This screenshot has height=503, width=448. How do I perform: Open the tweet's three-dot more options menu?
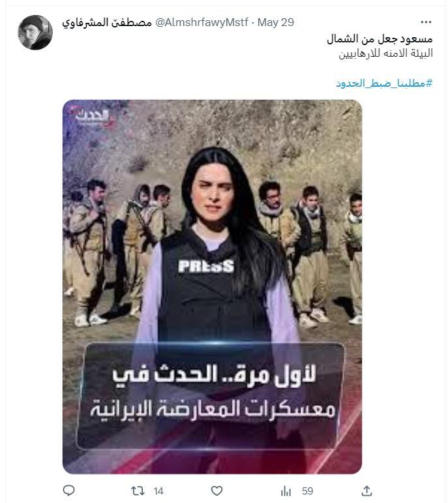426,22
